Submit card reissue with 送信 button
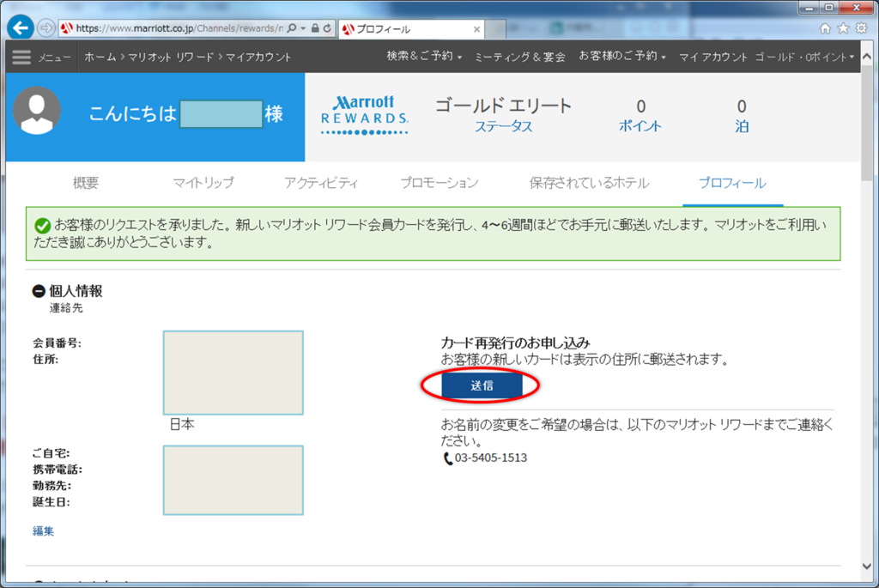 tap(482, 385)
